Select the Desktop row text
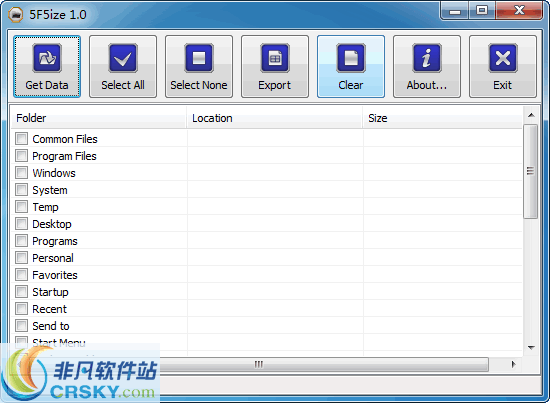The image size is (550, 403). click(52, 224)
